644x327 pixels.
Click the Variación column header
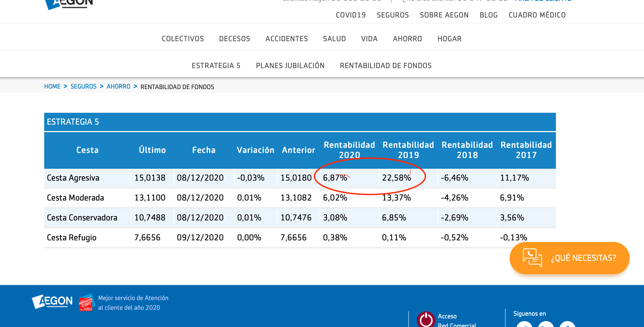tap(256, 150)
